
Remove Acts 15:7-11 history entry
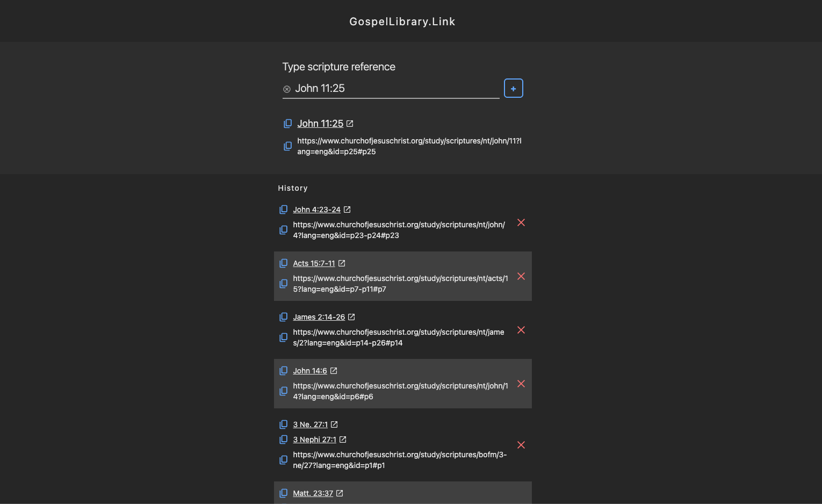pyautogui.click(x=521, y=276)
